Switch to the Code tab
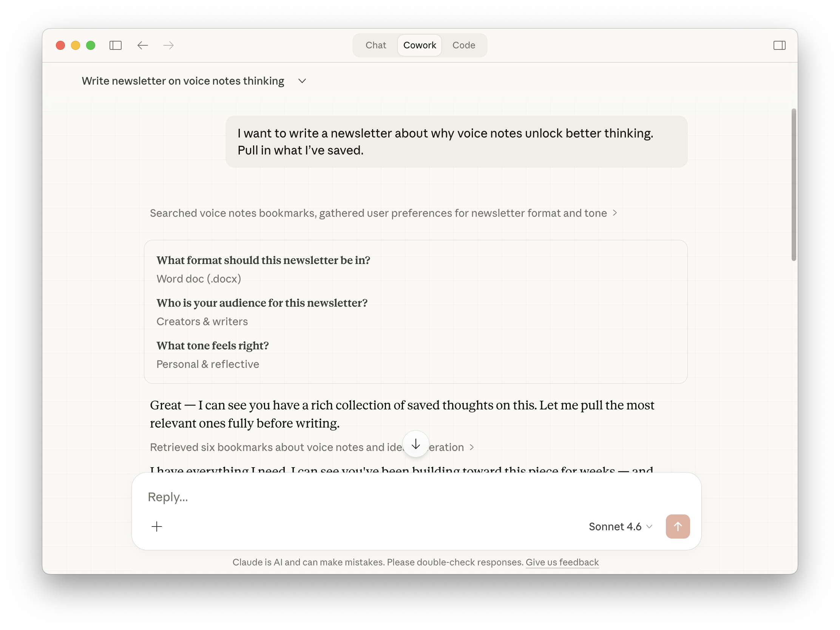This screenshot has width=840, height=630. coord(464,45)
